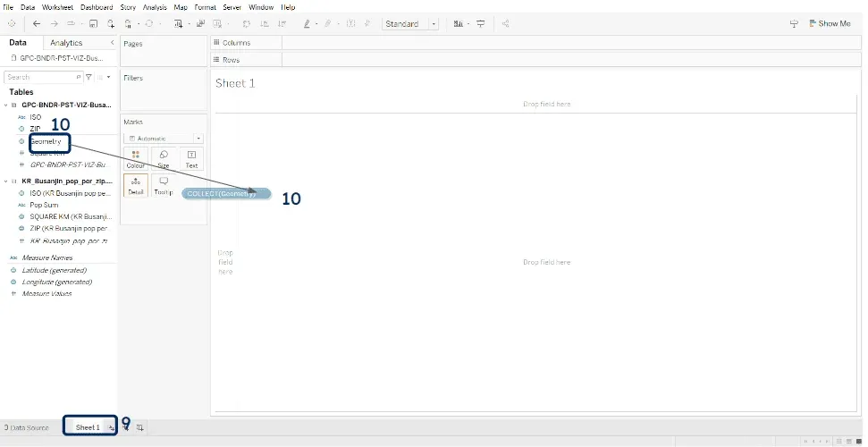Open the Highlight dropdown arrow

coord(316,24)
